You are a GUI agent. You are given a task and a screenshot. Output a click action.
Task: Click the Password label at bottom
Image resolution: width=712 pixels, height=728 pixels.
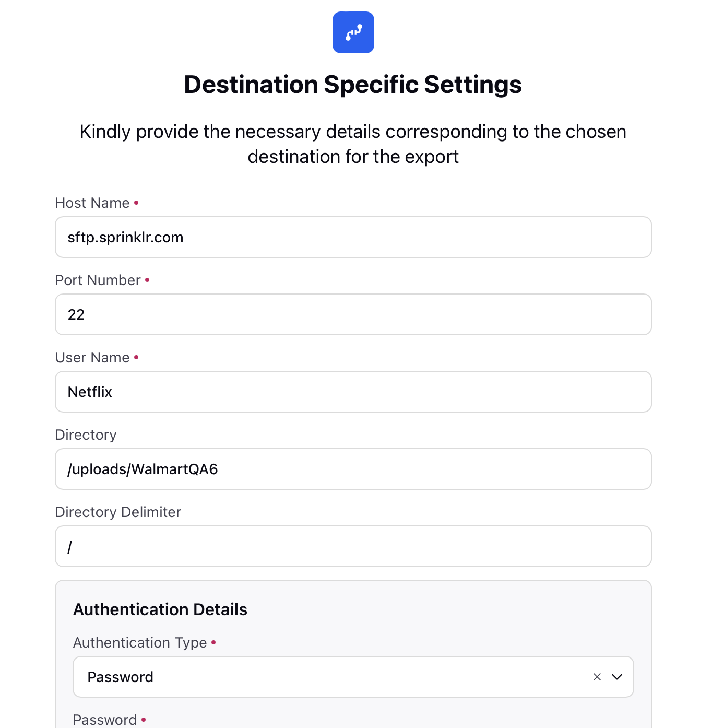[x=105, y=720]
